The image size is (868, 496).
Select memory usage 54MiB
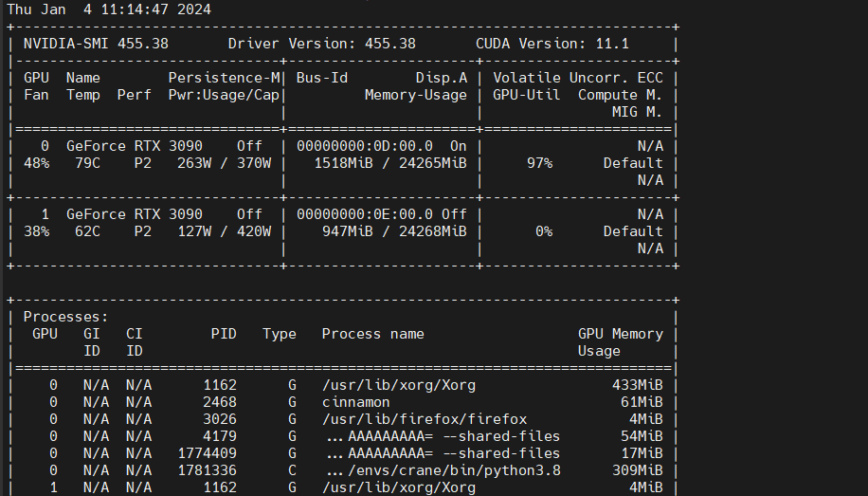[x=642, y=436]
